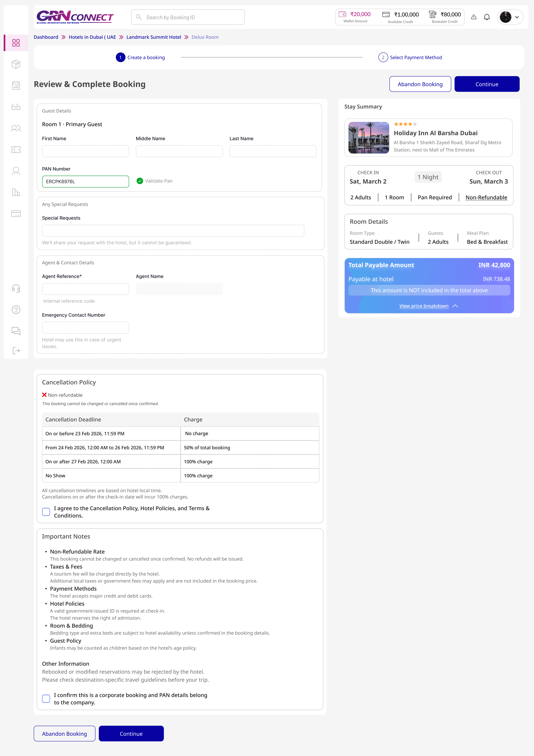Agree to the Cancellation Policy checkbox
The width and height of the screenshot is (534, 756).
click(x=46, y=512)
